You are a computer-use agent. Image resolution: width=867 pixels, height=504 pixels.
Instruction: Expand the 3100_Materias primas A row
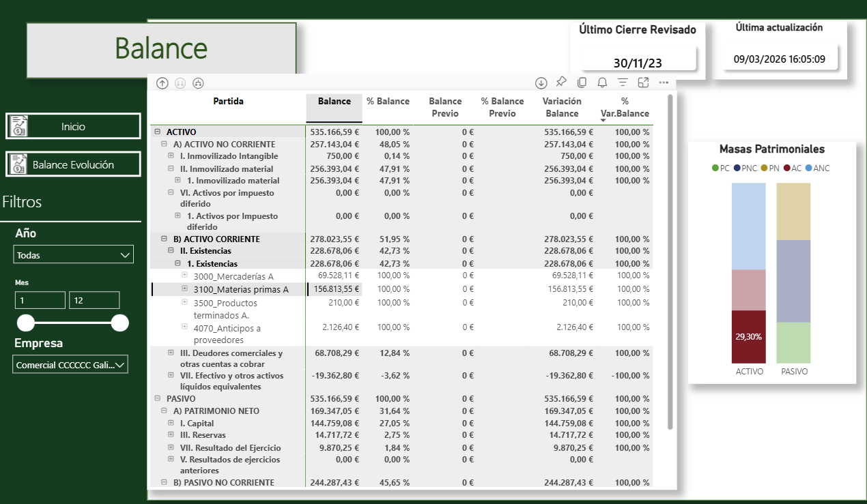(185, 288)
